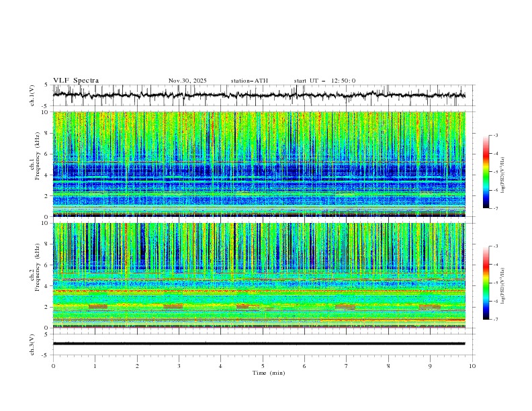
Task: Click the upper ch.1 color scale bar
Action: (x=486, y=171)
